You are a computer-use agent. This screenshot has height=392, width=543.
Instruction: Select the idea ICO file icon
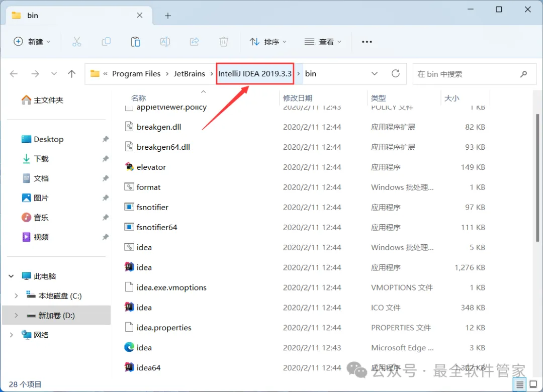[129, 307]
